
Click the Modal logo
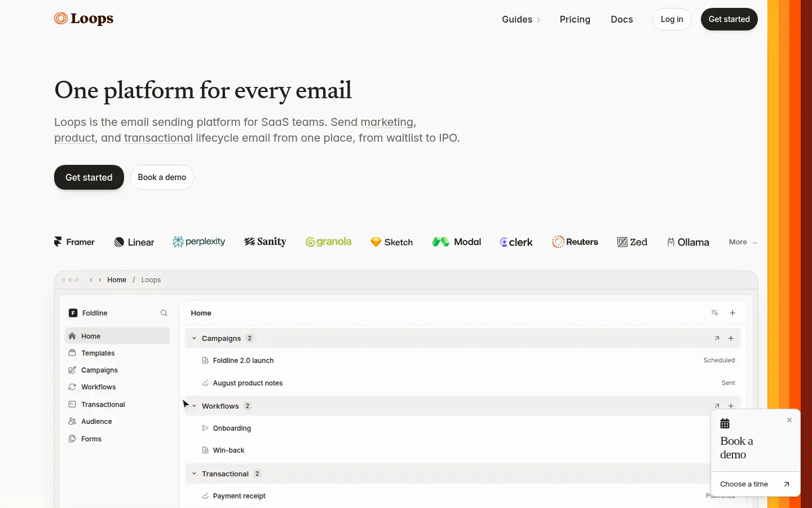(457, 242)
